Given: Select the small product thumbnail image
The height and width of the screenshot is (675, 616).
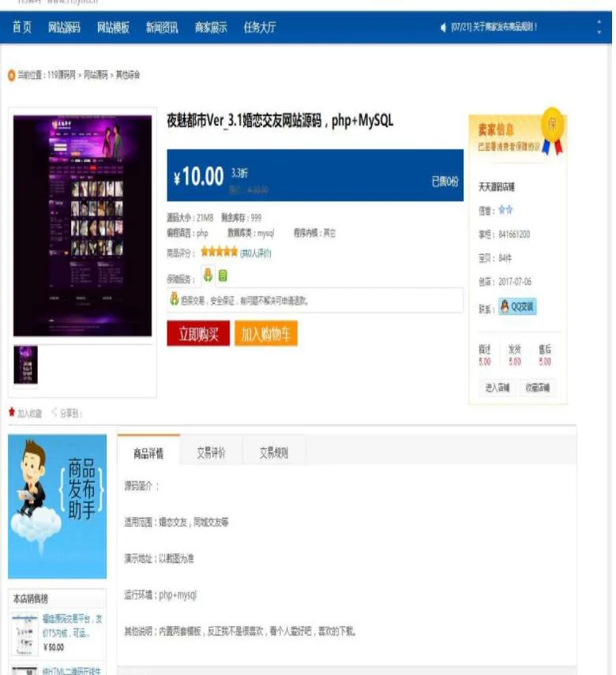Looking at the screenshot, I should pos(26,365).
